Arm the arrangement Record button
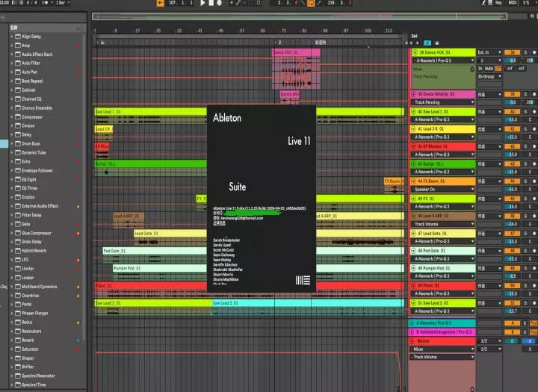This screenshot has width=538, height=392. point(220,3)
